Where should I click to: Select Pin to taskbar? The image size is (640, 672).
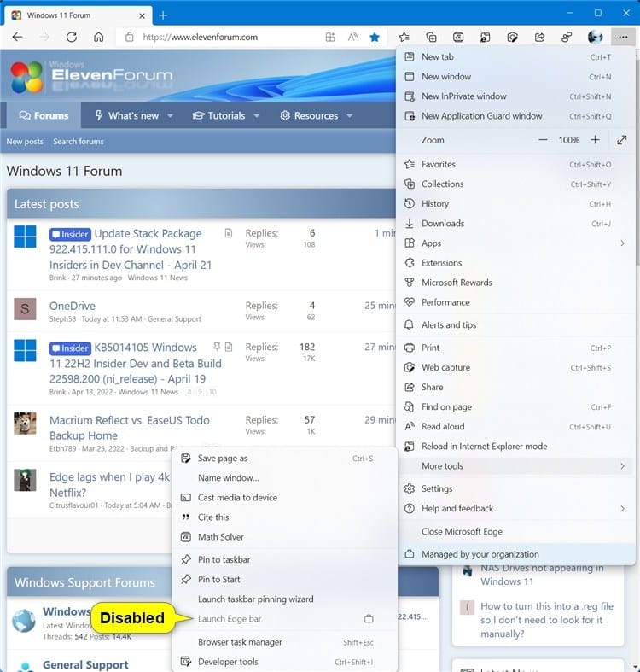(284, 559)
